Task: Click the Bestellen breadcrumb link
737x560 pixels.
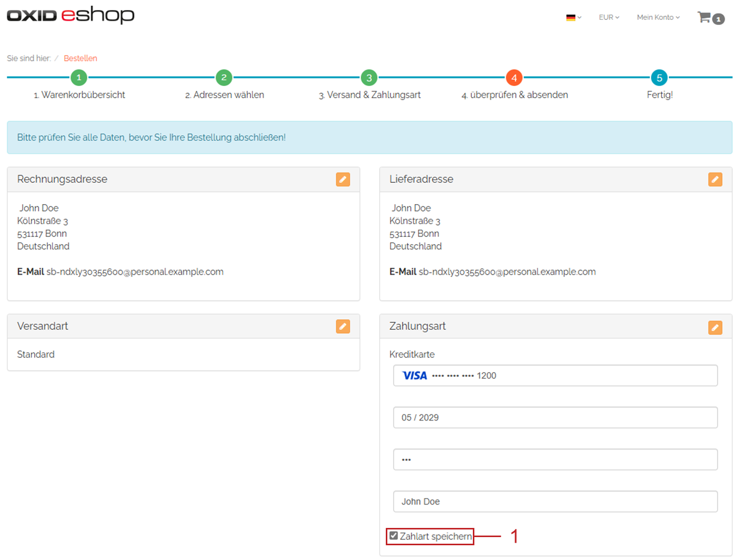Action: click(80, 58)
